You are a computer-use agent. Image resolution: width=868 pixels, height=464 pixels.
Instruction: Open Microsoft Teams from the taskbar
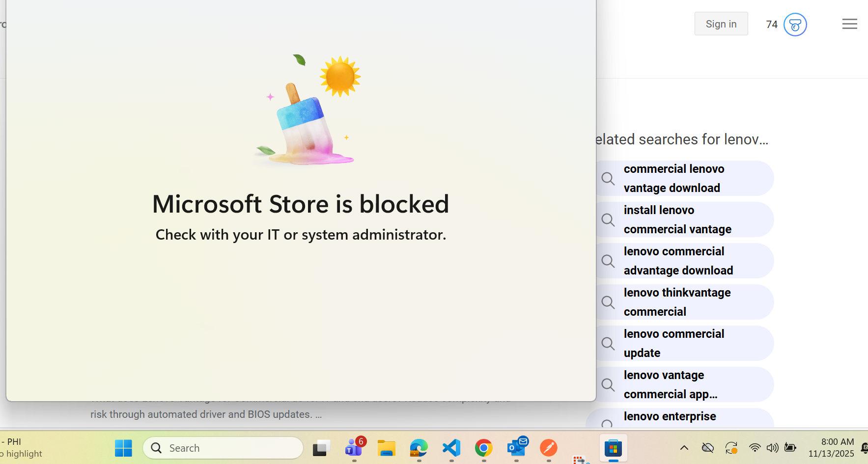[354, 448]
